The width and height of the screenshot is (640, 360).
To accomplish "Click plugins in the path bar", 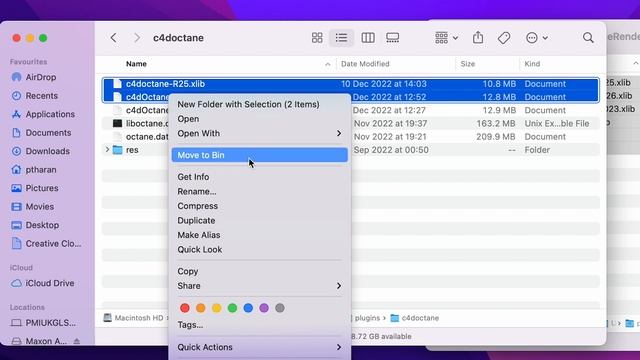I will 367,318.
